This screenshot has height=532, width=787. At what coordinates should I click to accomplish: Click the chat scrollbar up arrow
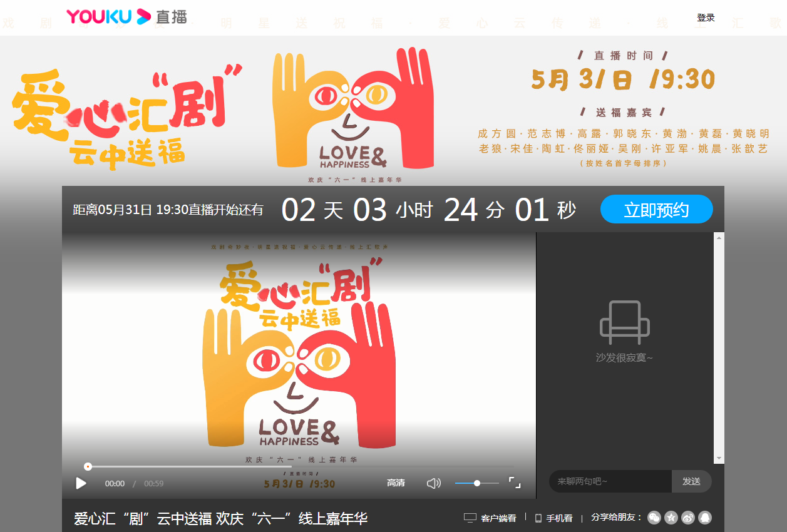click(719, 237)
